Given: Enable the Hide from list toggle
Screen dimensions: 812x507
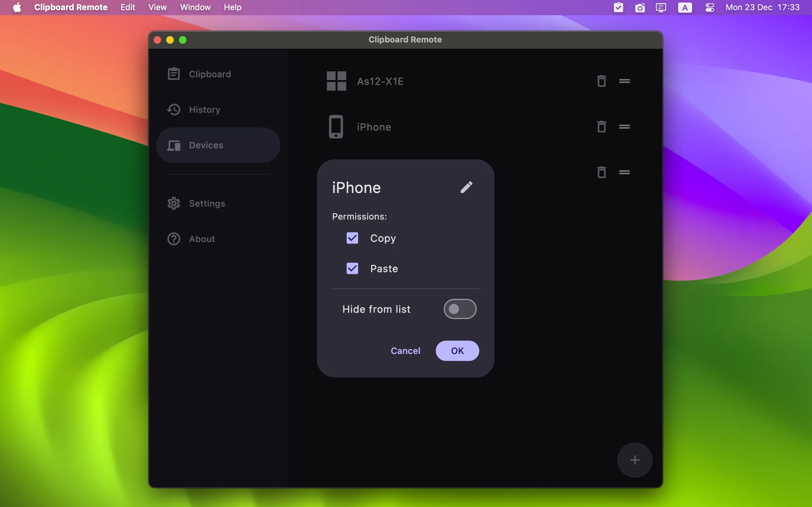Looking at the screenshot, I should [460, 308].
